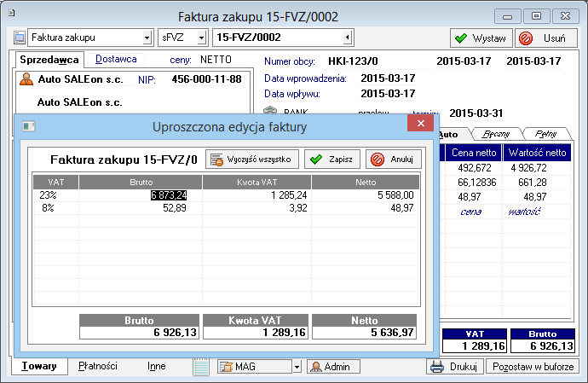Click the VAT column header
588x383 pixels.
click(56, 182)
